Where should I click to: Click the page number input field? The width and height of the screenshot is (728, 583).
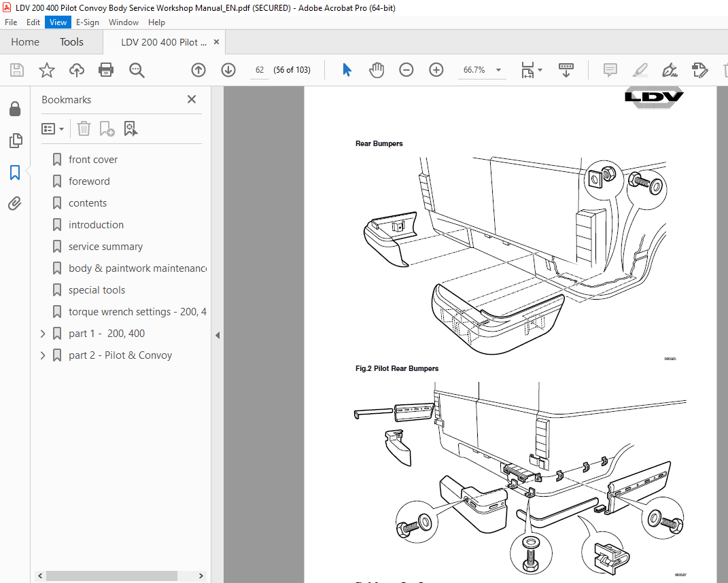point(259,69)
